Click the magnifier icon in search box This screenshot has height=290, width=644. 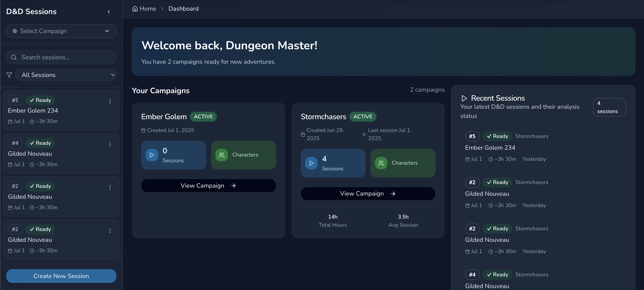(14, 57)
